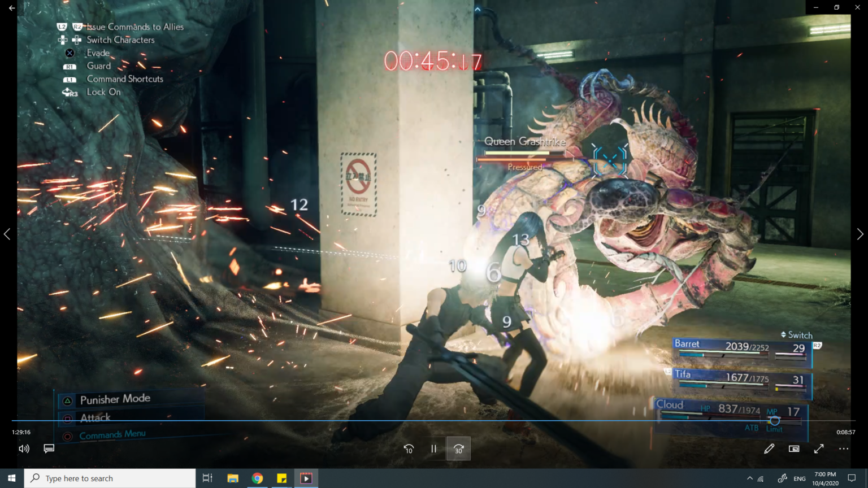Image resolution: width=868 pixels, height=488 pixels.
Task: Open Task View from the taskbar
Action: pyautogui.click(x=207, y=478)
